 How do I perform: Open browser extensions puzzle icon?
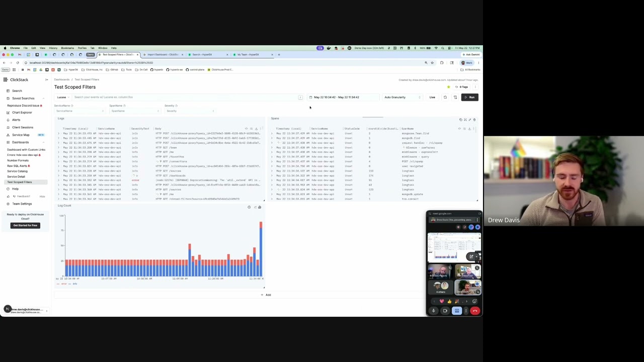(x=442, y=63)
